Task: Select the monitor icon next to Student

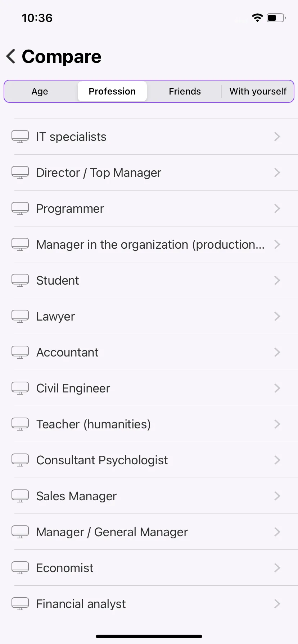Action: click(20, 280)
